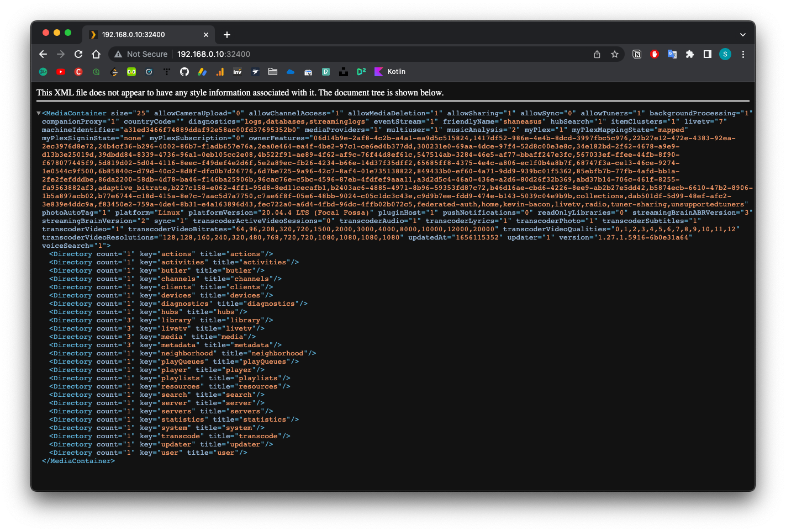Click the friendlyName="shaneasus" attribute
The width and height of the screenshot is (786, 532).
(x=493, y=121)
